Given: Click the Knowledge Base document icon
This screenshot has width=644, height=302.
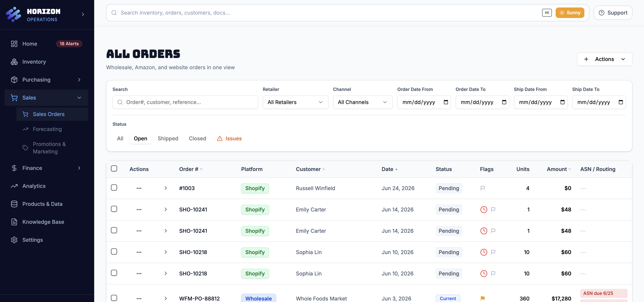Looking at the screenshot, I should tap(14, 222).
